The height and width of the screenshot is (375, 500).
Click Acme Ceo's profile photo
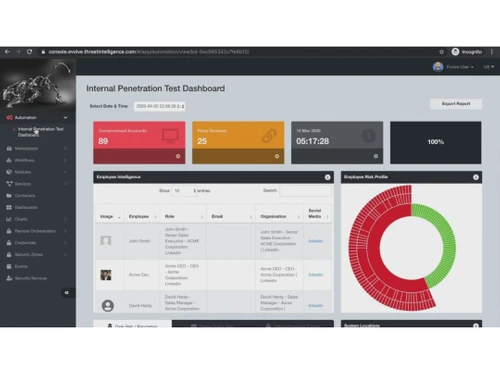[x=106, y=275]
